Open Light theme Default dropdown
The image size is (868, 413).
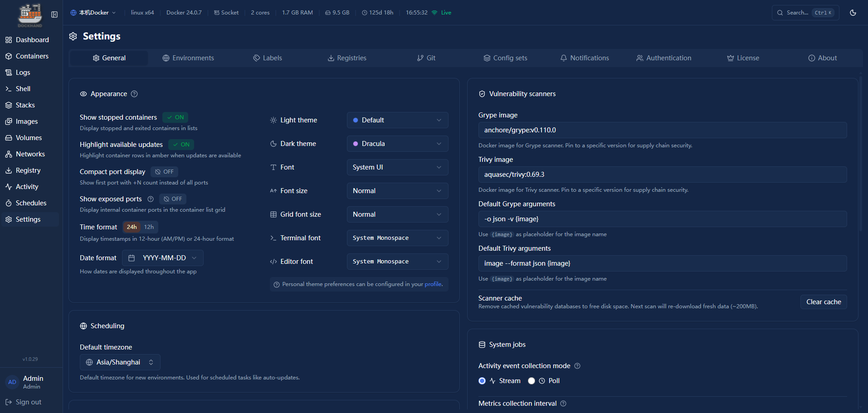pos(397,120)
